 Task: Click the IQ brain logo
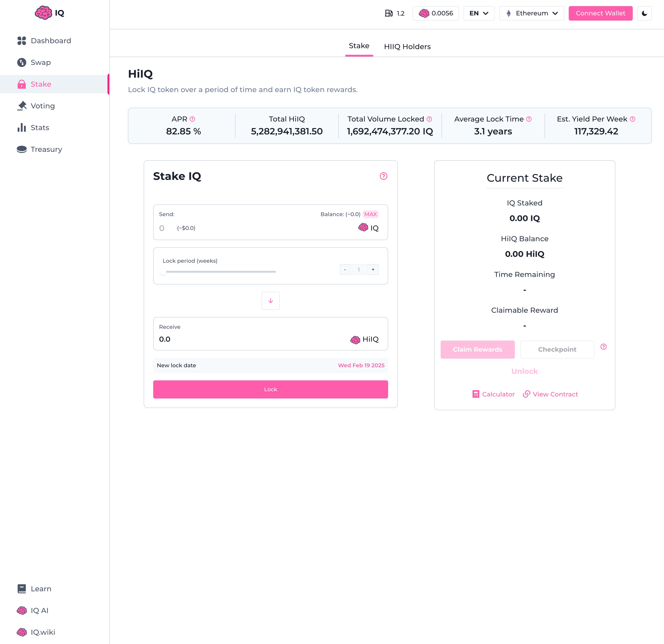click(x=44, y=13)
